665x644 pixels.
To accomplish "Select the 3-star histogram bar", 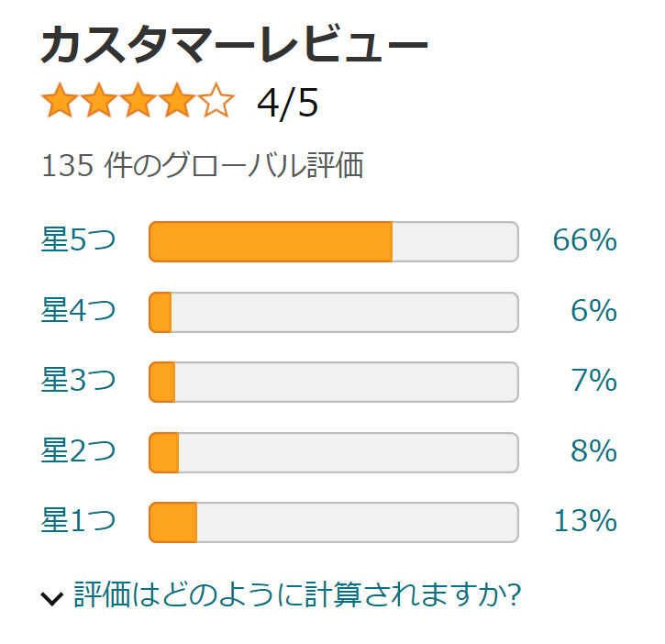I will (333, 382).
